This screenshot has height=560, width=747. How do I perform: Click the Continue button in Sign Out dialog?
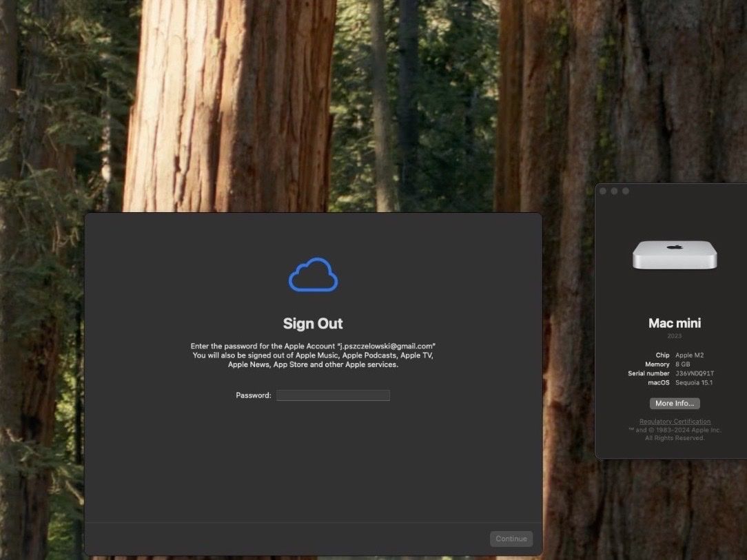(511, 539)
